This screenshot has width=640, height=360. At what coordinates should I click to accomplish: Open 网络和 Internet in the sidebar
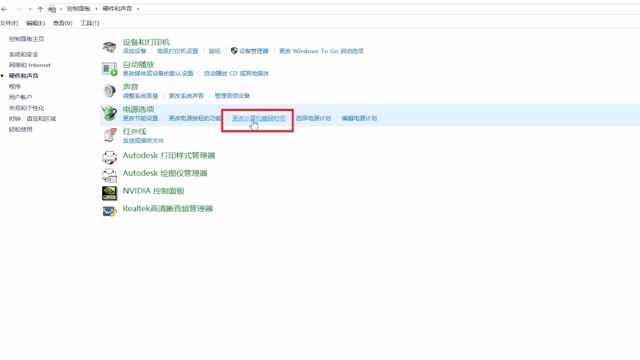[30, 65]
